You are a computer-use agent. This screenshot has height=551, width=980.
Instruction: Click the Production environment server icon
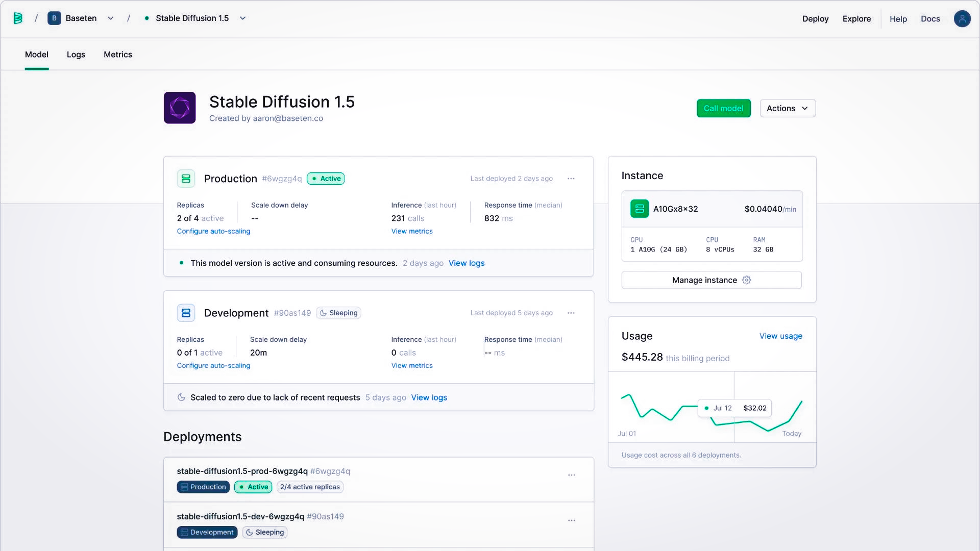[x=186, y=179]
